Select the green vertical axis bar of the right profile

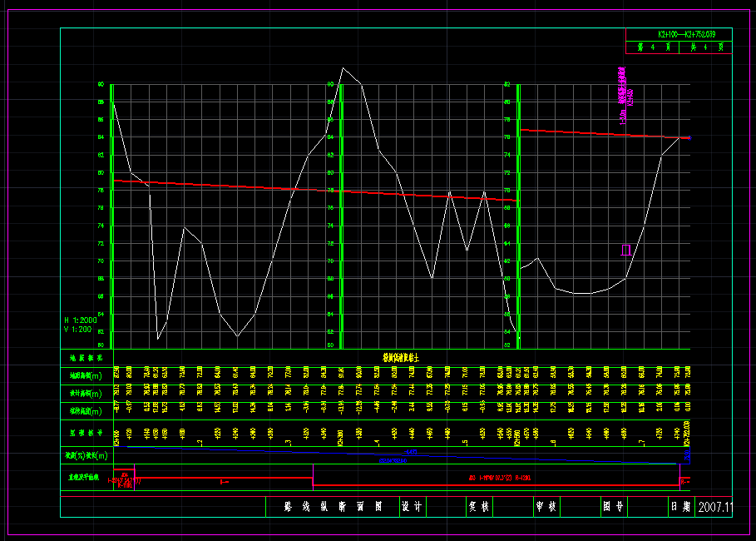click(517, 214)
